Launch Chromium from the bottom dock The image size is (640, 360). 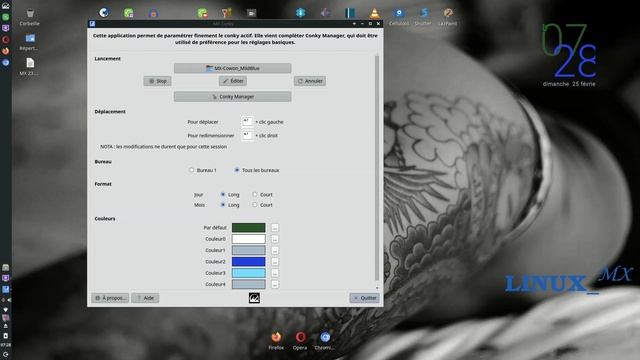tap(324, 340)
